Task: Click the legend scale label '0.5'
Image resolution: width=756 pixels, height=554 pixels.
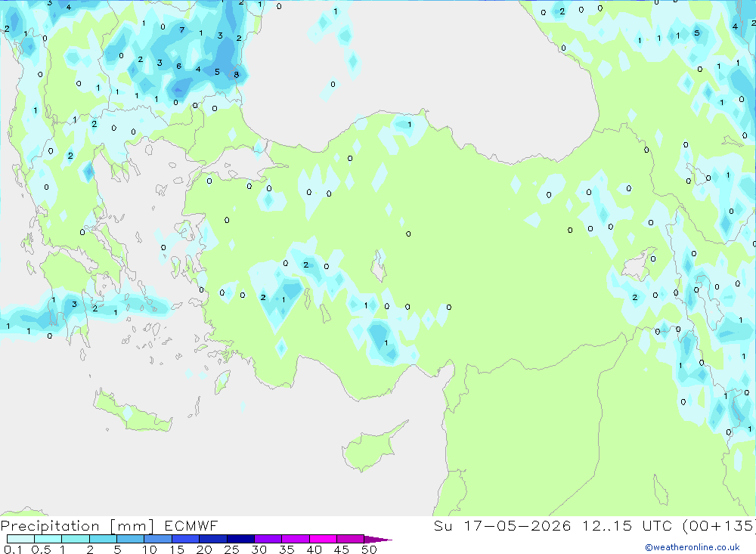Action: point(41,549)
